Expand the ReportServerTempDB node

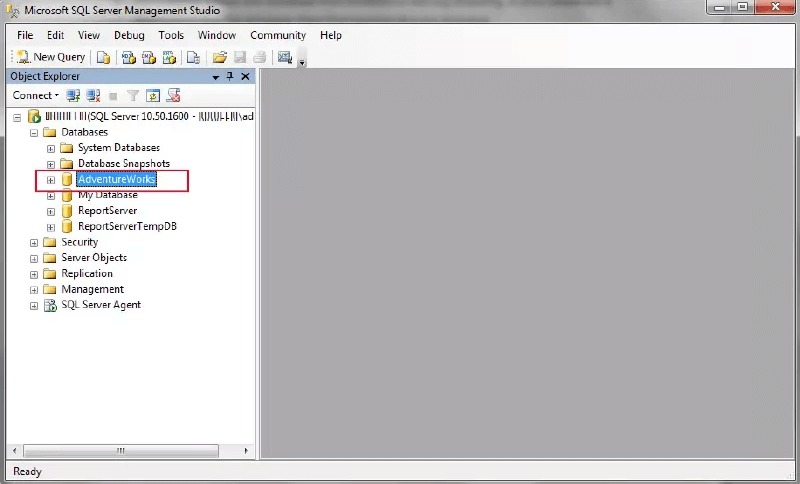[x=51, y=227]
